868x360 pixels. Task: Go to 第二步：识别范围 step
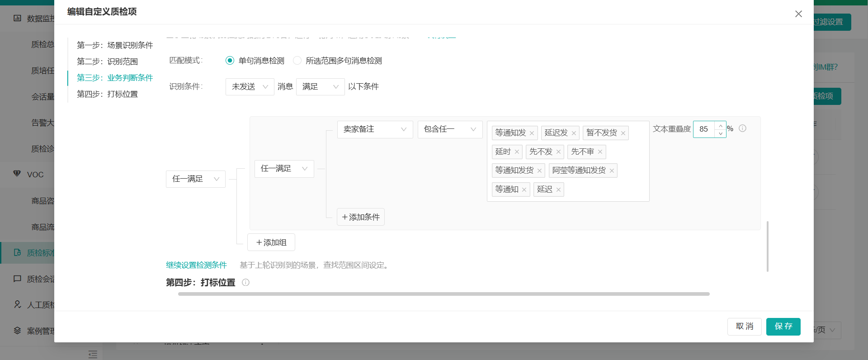pos(107,62)
